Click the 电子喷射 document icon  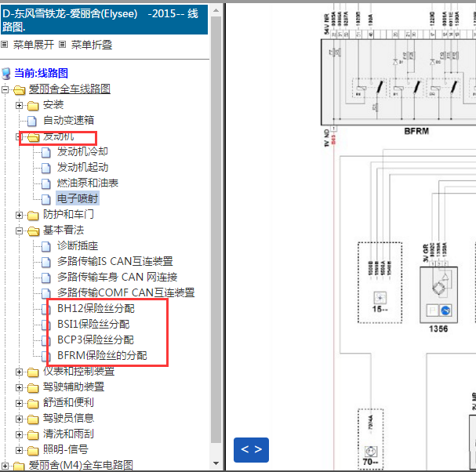[x=45, y=199]
